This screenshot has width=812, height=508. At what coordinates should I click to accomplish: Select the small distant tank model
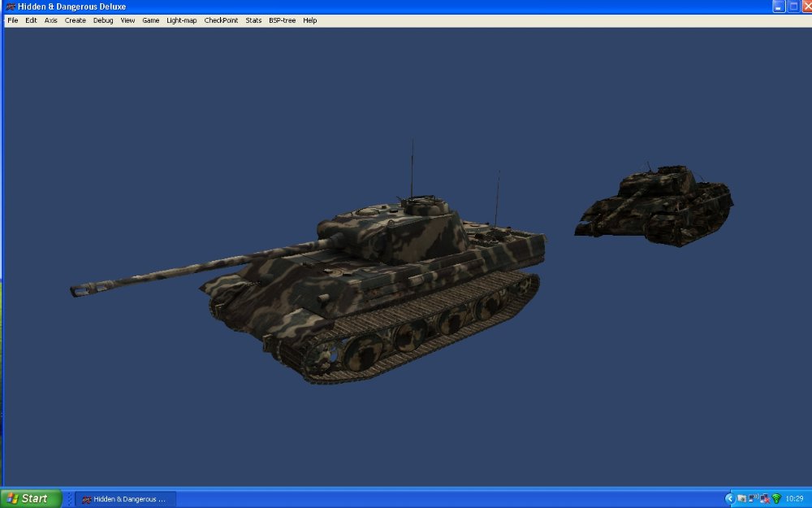pyautogui.click(x=654, y=204)
